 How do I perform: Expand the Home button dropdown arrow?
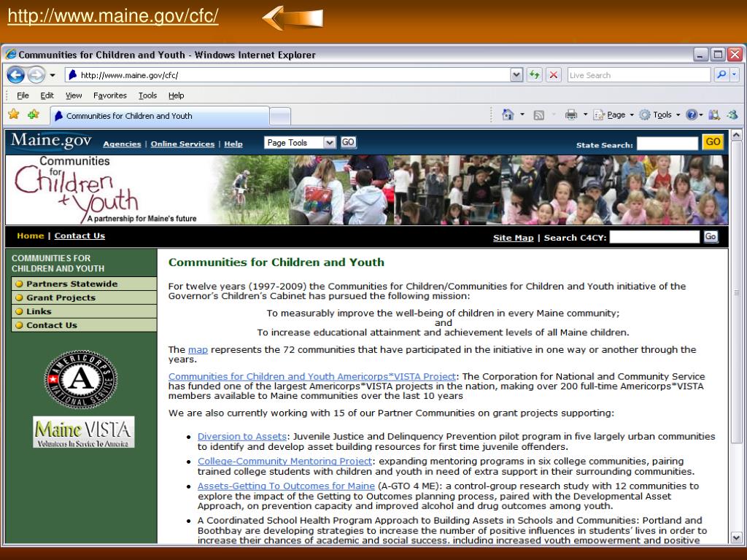coord(522,114)
